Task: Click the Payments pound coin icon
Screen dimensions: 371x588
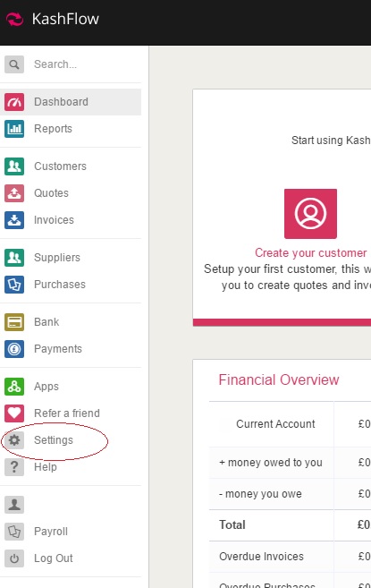Action: click(x=14, y=349)
